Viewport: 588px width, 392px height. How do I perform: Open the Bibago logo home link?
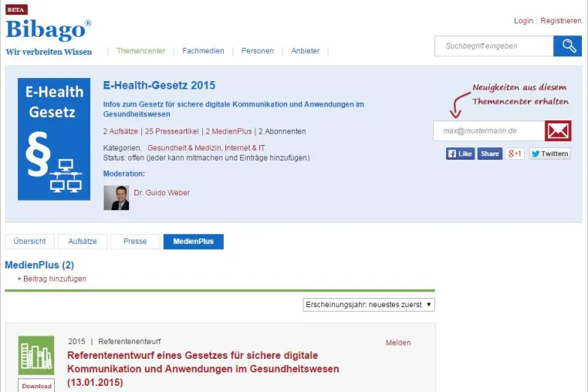49,30
